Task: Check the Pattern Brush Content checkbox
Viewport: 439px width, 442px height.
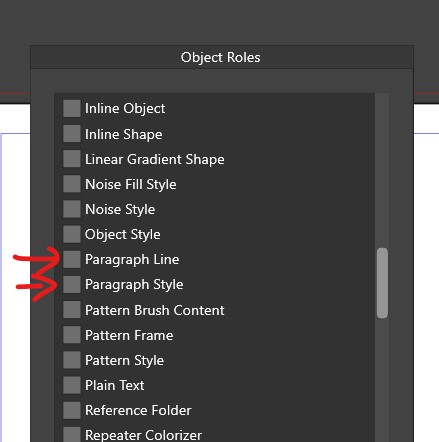Action: point(72,310)
